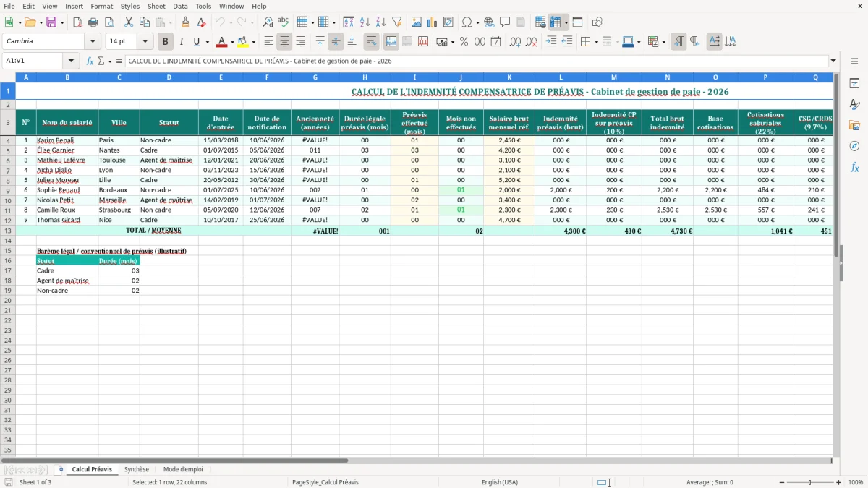Toggle Underline formatting
Screen dimensions: 868x488
(x=196, y=42)
